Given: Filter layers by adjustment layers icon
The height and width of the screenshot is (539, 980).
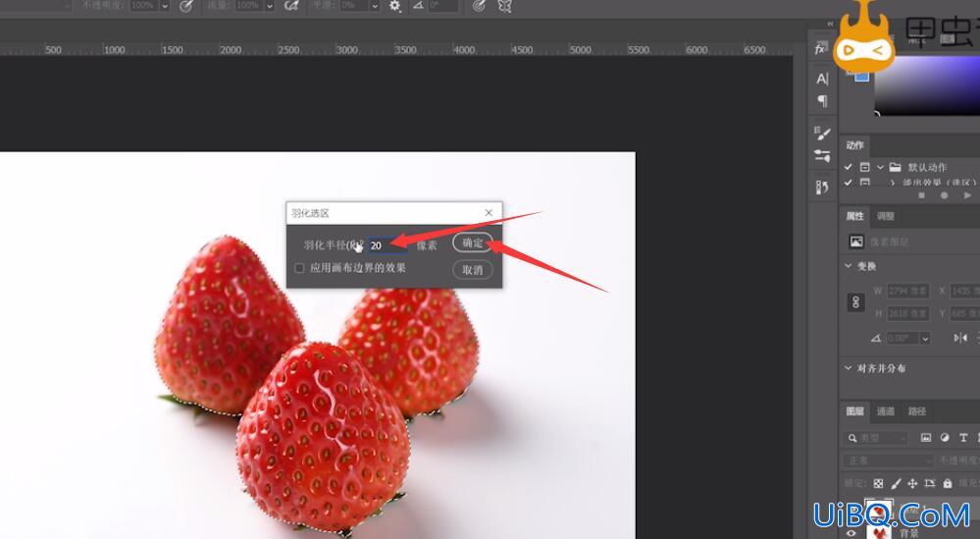Looking at the screenshot, I should pyautogui.click(x=945, y=438).
